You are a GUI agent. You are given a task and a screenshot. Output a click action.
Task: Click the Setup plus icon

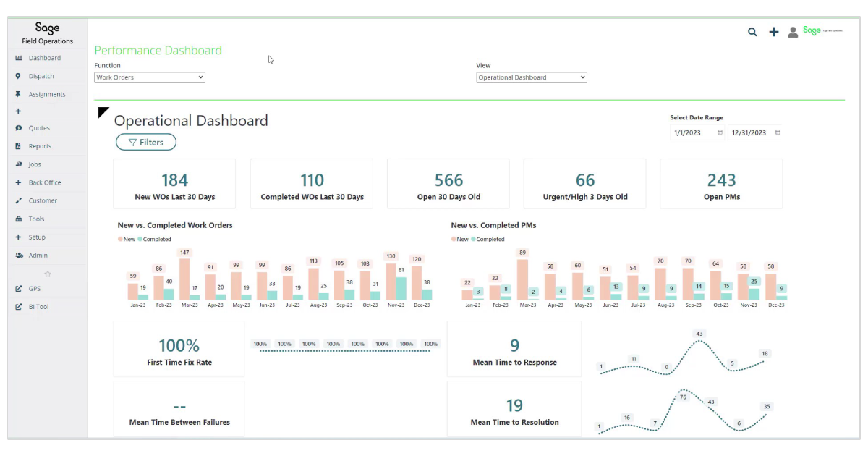18,237
